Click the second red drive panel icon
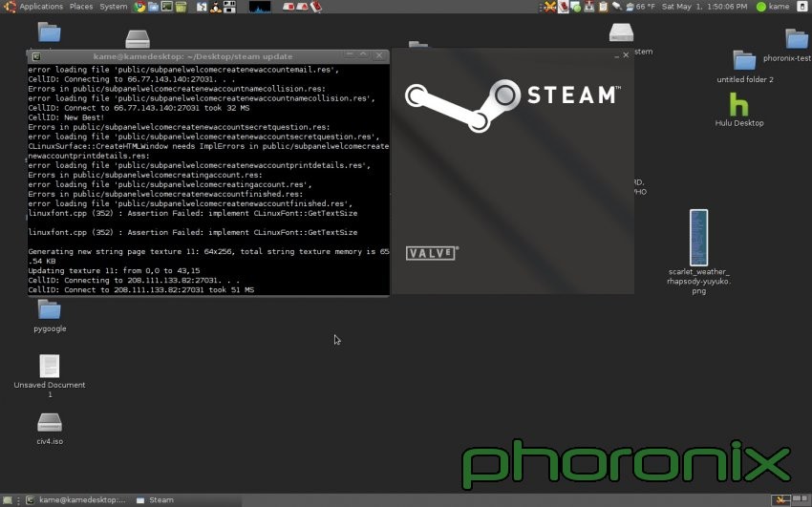The image size is (812, 507). point(302,7)
